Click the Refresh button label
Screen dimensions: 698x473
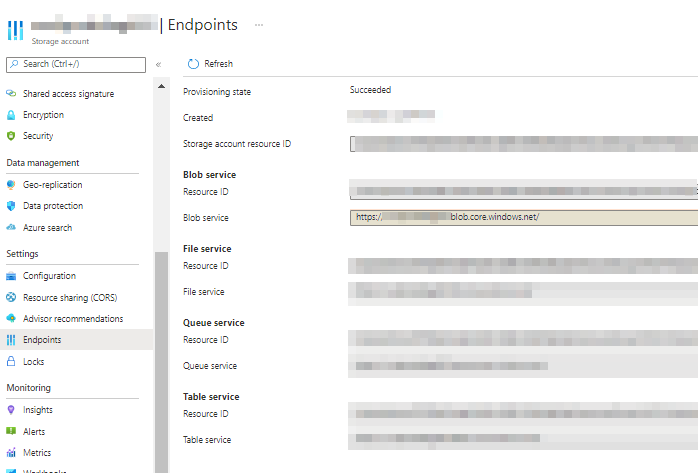click(x=219, y=64)
